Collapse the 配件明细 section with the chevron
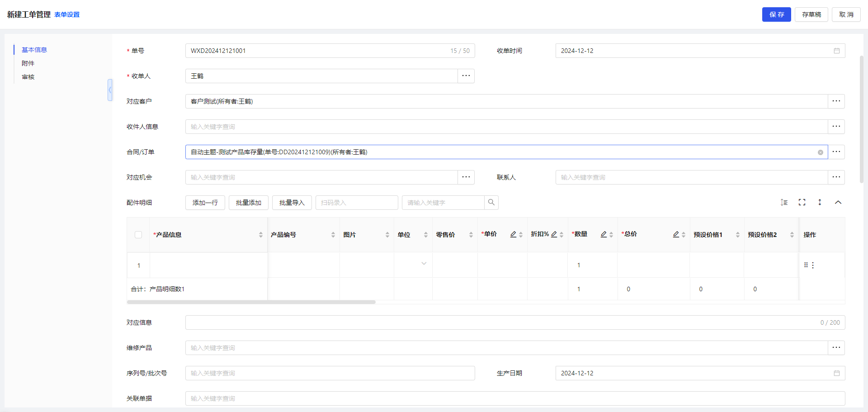The image size is (868, 412). [x=838, y=202]
